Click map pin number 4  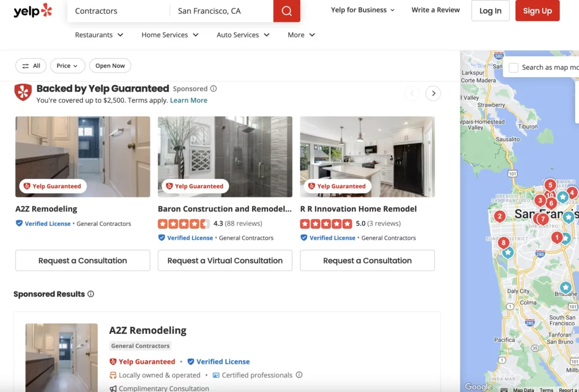point(572,193)
